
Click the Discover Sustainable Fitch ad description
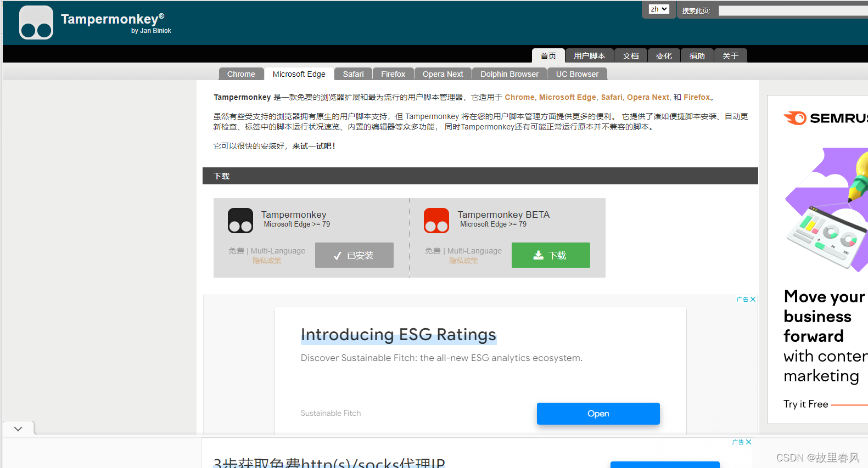tap(441, 358)
